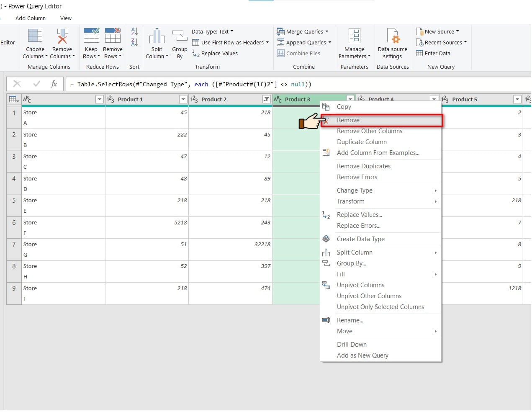532x412 pixels.
Task: Click the Remove Rows icon
Action: point(113,36)
